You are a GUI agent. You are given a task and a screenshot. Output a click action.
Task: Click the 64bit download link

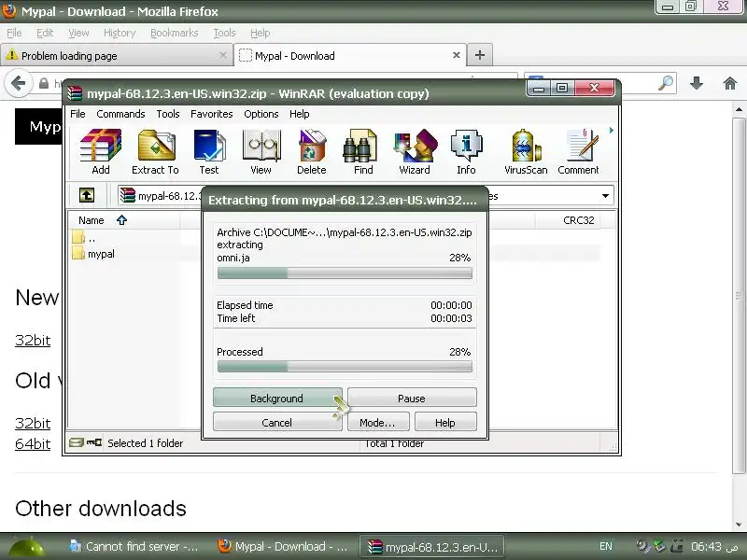point(33,443)
